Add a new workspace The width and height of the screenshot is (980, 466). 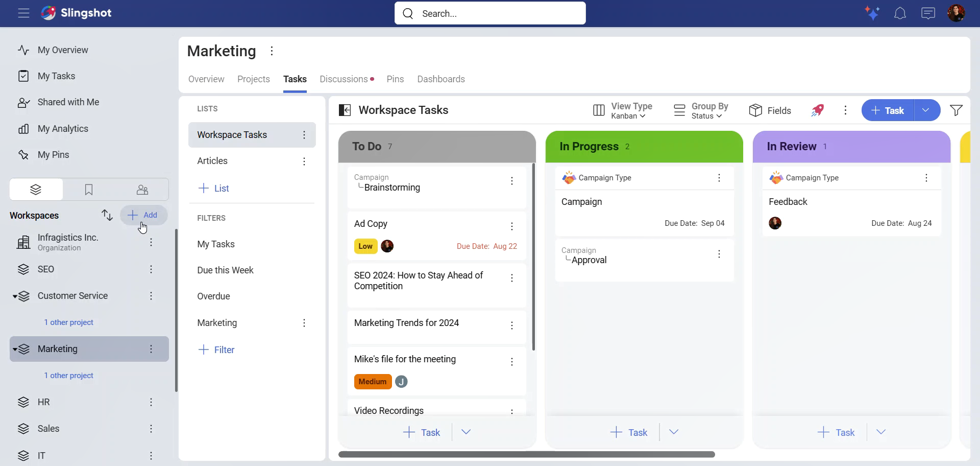pyautogui.click(x=143, y=215)
